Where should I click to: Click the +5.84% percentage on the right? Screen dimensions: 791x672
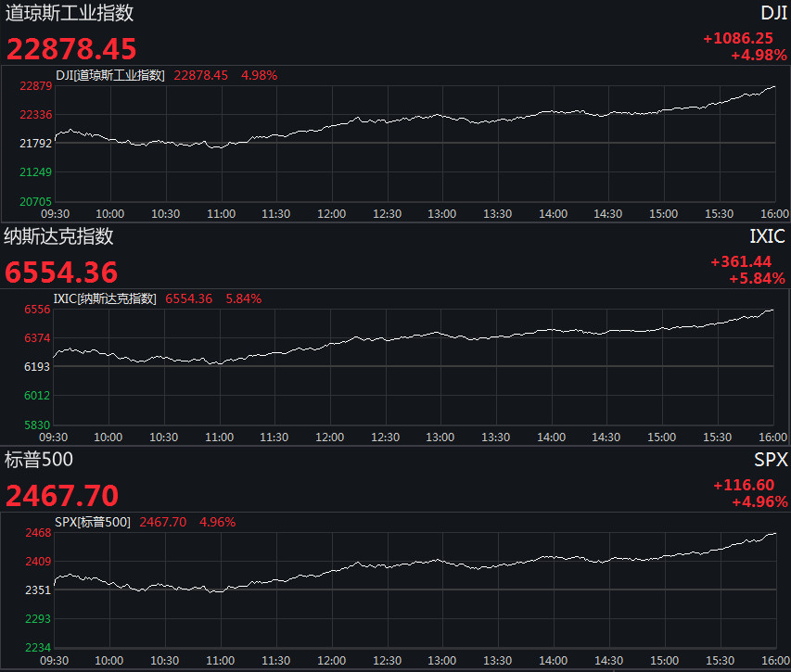pos(758,278)
